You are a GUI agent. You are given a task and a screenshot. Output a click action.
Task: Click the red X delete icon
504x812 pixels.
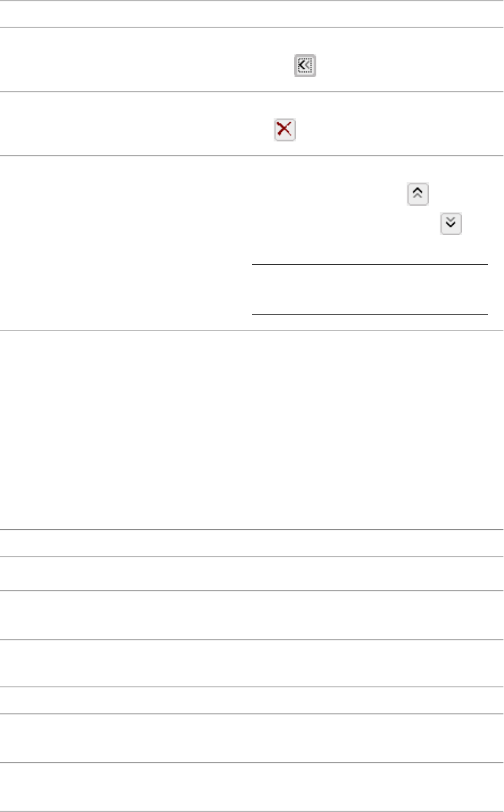pos(284,130)
